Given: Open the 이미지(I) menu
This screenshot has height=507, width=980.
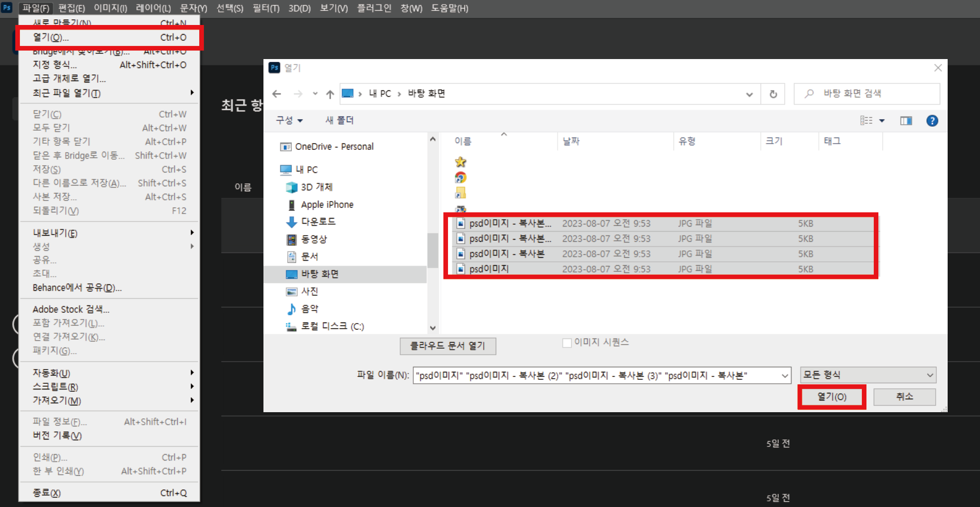Looking at the screenshot, I should pyautogui.click(x=111, y=8).
